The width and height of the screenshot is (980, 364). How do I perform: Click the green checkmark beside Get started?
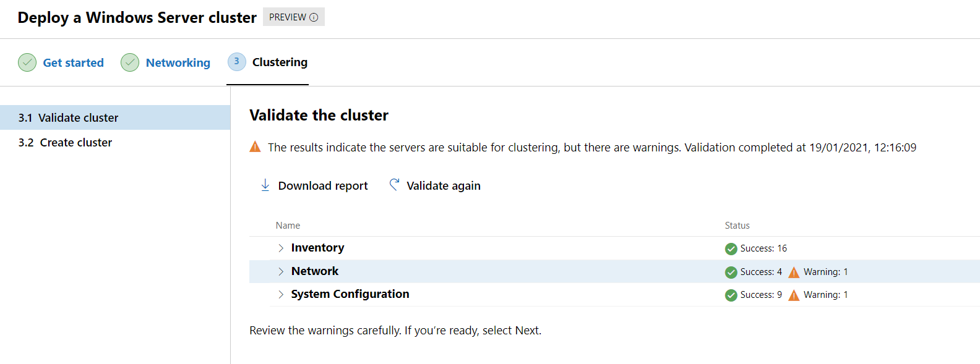click(x=27, y=62)
